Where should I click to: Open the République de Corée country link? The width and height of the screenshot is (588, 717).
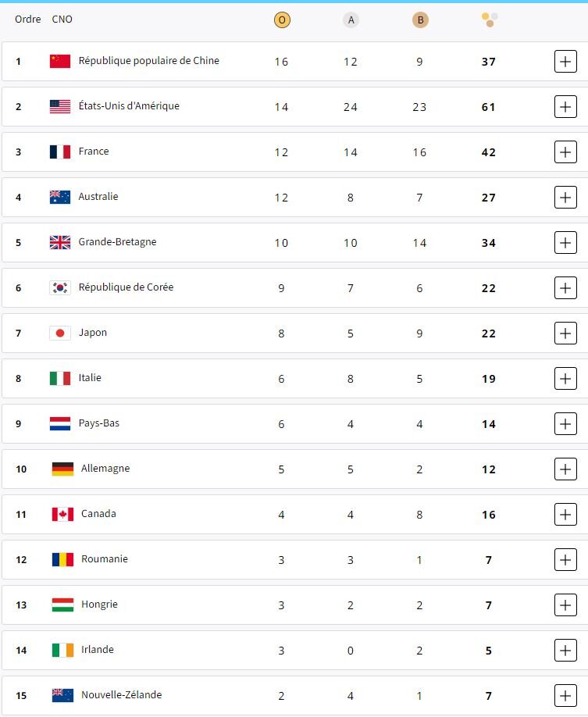[x=126, y=287]
